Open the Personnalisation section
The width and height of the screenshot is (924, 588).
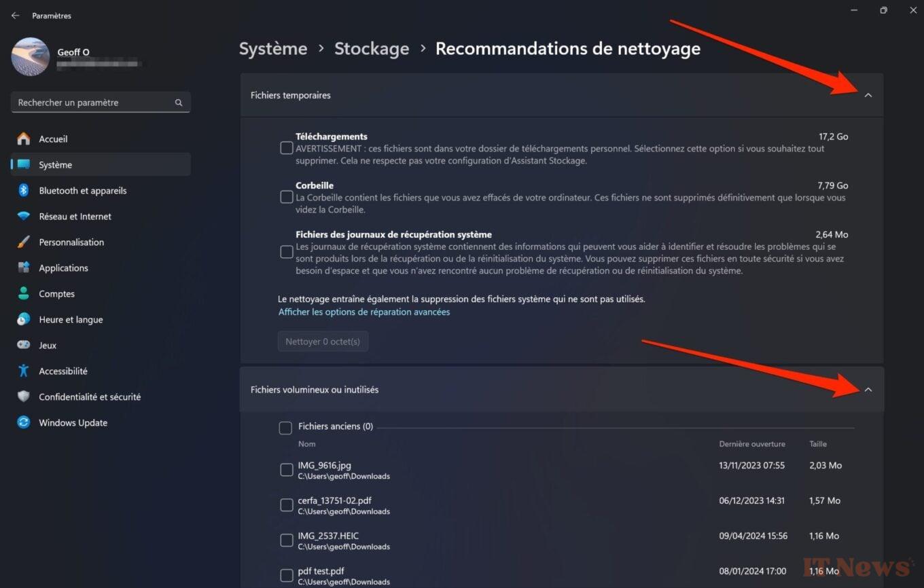tap(71, 242)
